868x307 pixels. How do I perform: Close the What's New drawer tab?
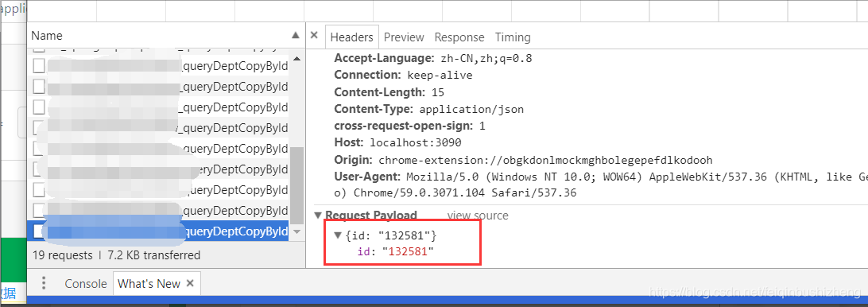click(190, 283)
